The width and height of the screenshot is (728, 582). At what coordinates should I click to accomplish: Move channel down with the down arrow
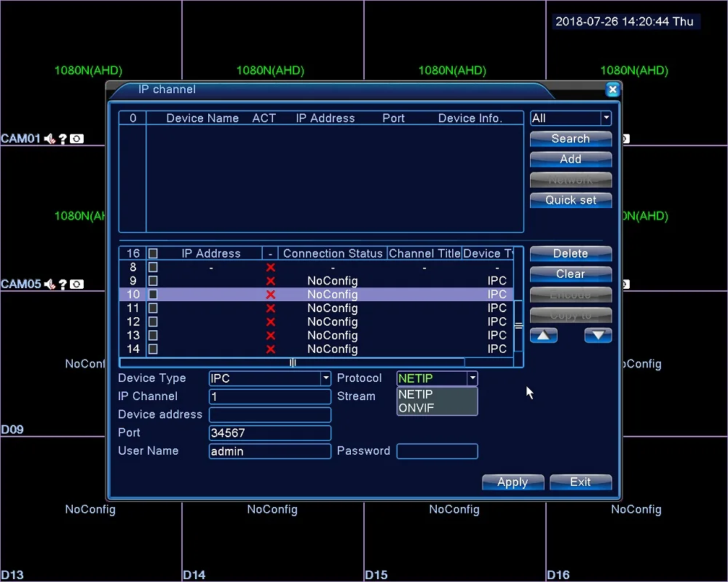pos(598,335)
